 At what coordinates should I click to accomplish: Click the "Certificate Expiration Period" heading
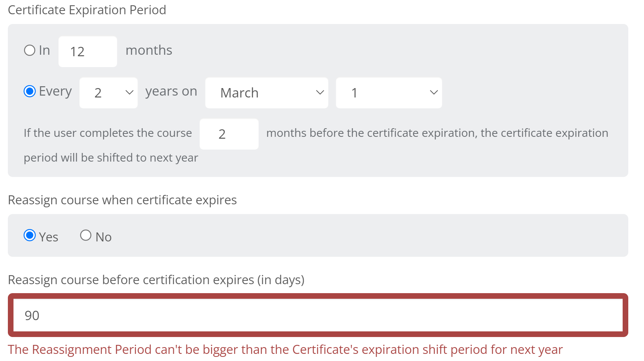click(87, 10)
